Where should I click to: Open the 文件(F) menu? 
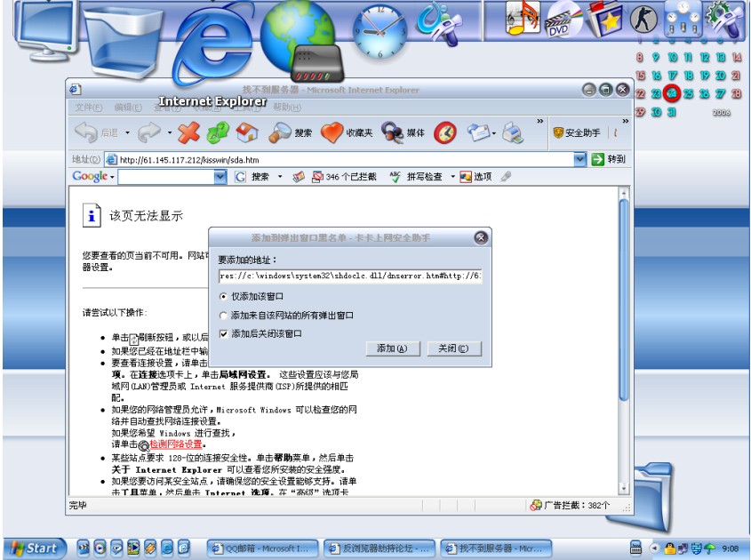coord(89,108)
